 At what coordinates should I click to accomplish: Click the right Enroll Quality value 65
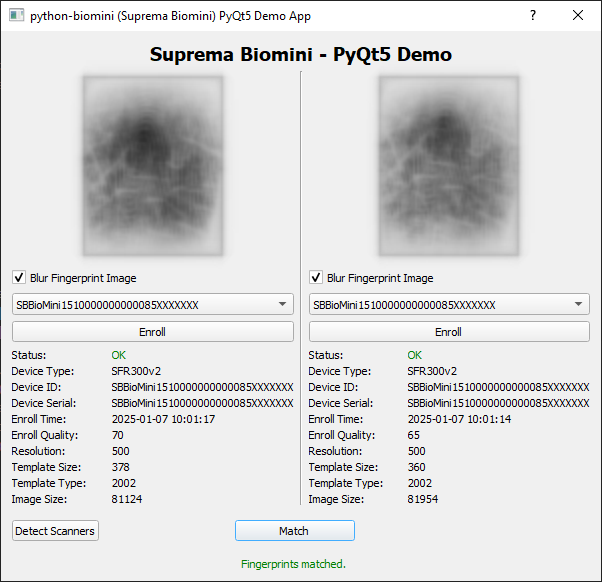[x=414, y=435]
